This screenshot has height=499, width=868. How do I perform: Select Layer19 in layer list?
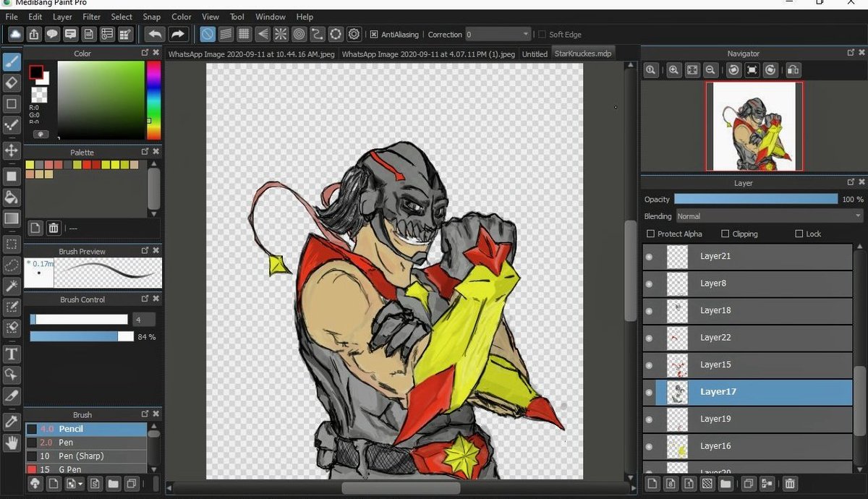point(747,419)
